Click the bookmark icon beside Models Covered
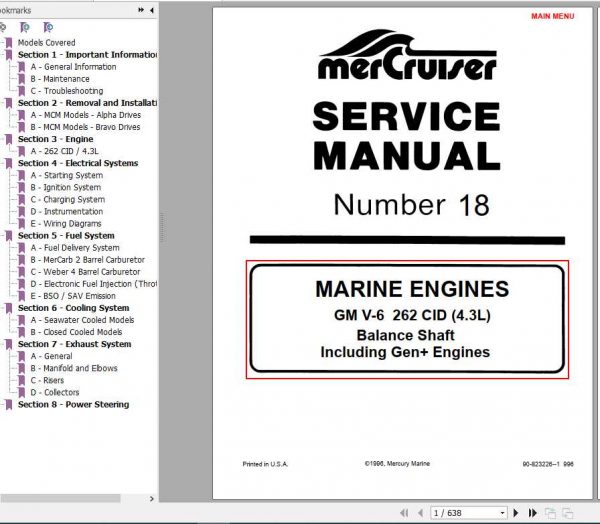 9,43
